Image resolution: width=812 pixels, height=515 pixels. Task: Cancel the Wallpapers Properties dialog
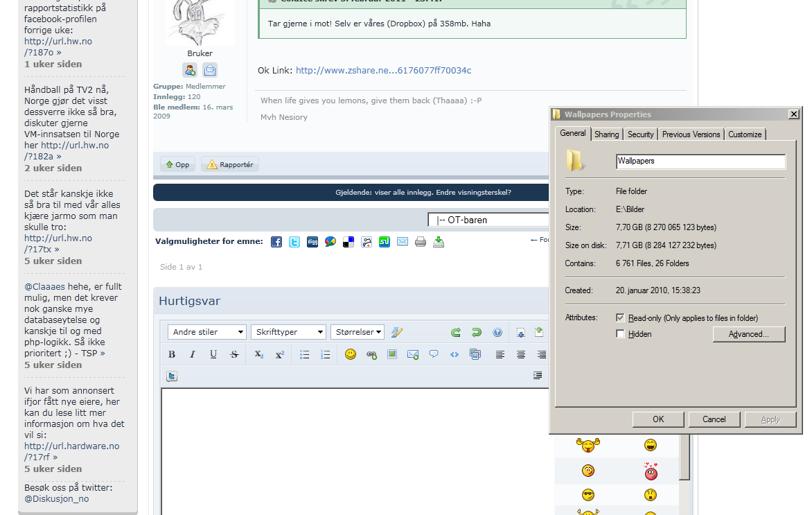(x=714, y=419)
